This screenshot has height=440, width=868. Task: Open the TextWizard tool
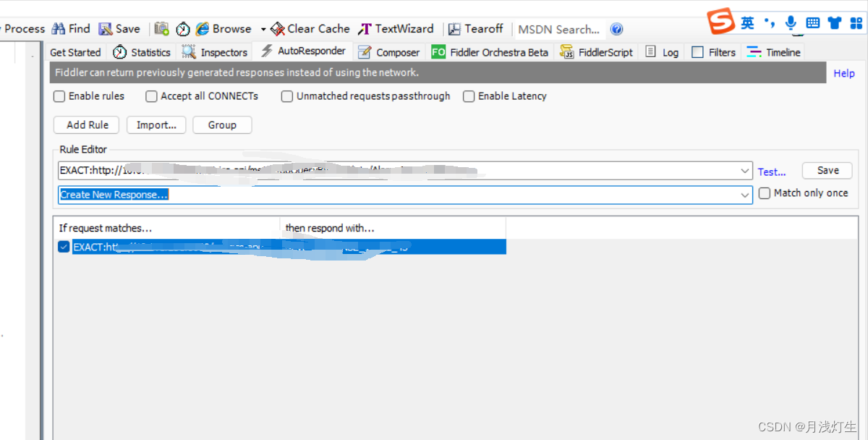click(x=396, y=29)
